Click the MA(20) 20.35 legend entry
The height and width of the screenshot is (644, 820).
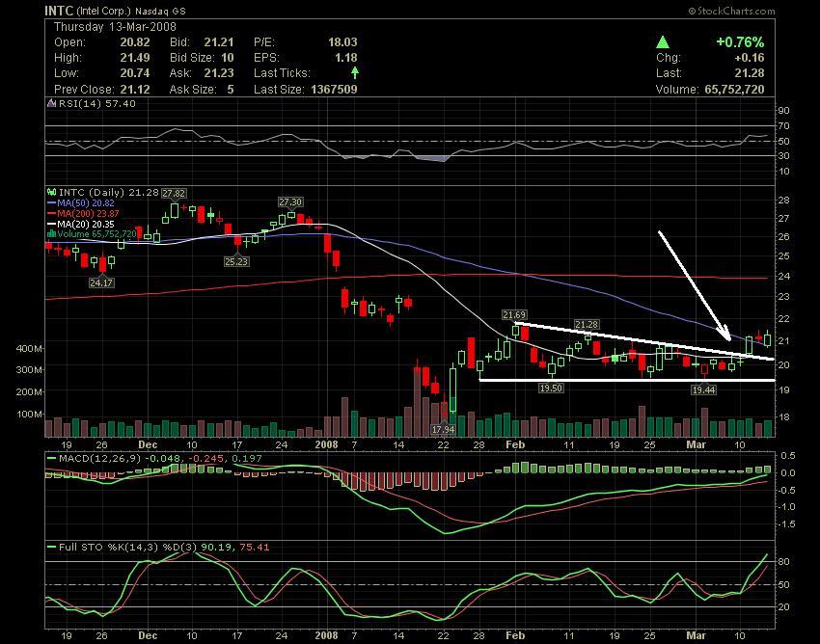[85, 224]
